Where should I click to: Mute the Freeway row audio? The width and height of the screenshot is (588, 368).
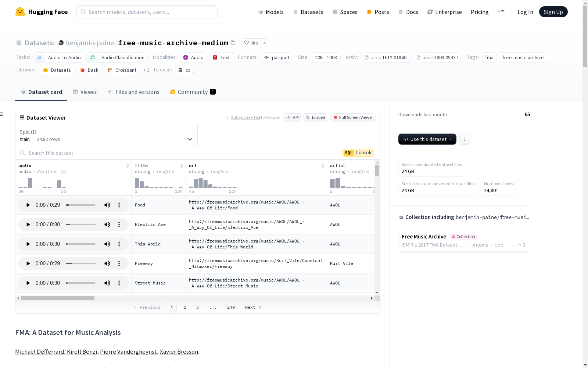(x=107, y=263)
